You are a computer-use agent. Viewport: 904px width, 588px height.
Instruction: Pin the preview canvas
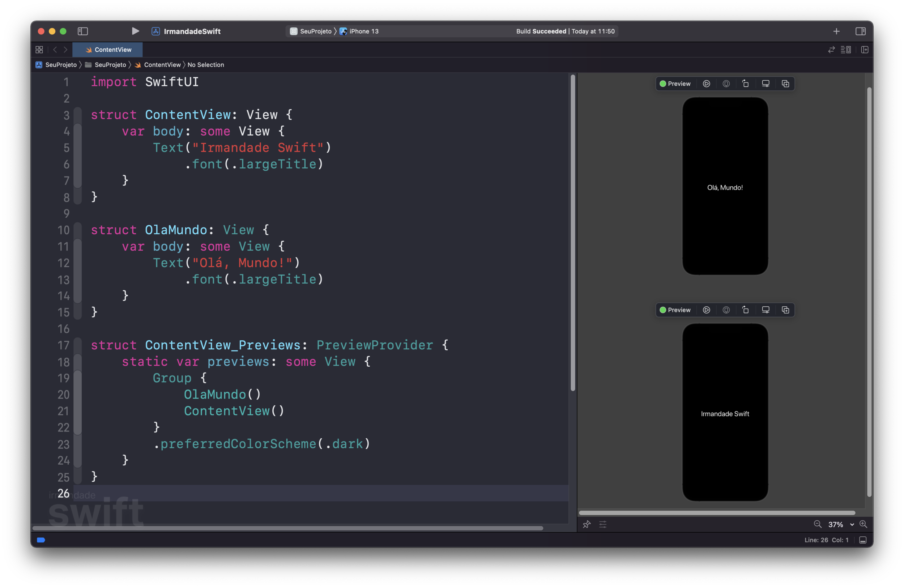pyautogui.click(x=587, y=524)
